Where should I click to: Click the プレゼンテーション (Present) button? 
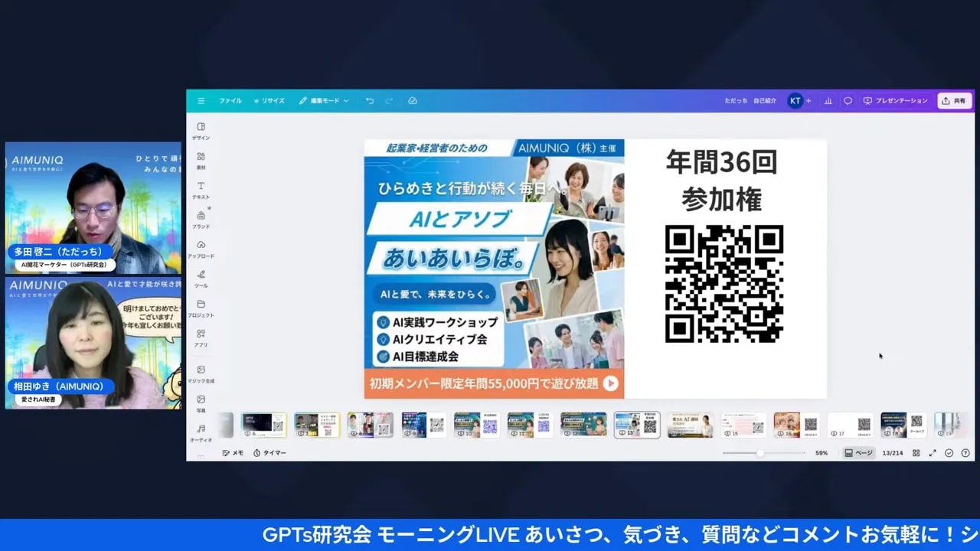895,101
